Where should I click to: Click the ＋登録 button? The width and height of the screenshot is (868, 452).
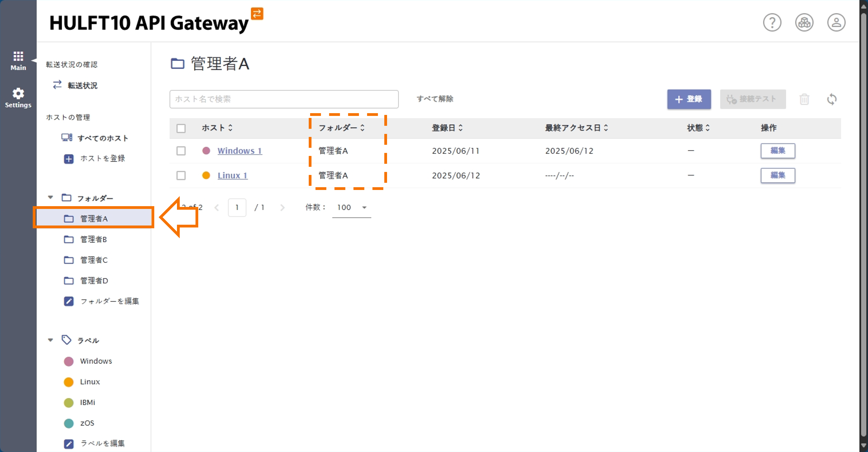coord(689,99)
